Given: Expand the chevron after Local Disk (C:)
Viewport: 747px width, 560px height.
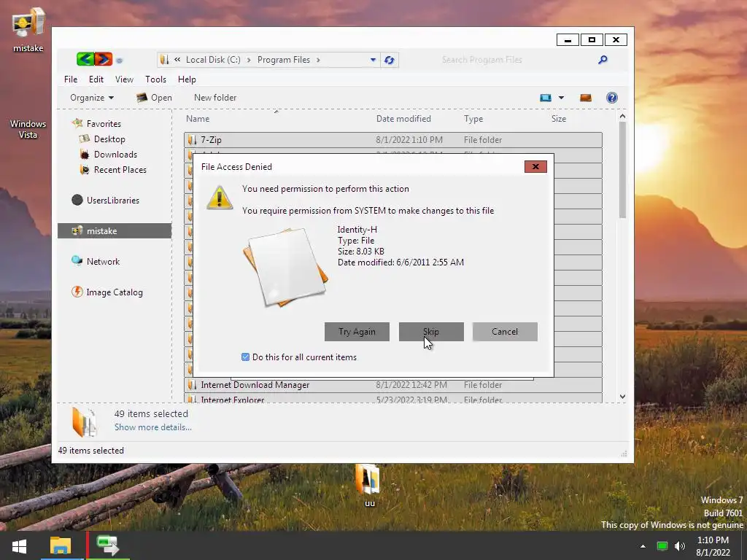Looking at the screenshot, I should point(249,60).
